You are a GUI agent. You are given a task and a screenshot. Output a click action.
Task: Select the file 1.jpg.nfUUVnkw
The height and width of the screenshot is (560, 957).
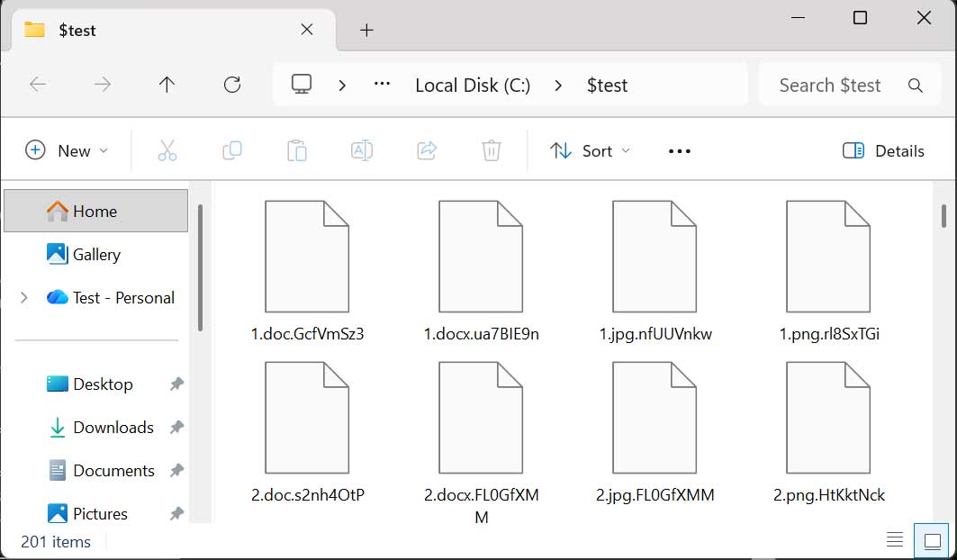coord(655,256)
